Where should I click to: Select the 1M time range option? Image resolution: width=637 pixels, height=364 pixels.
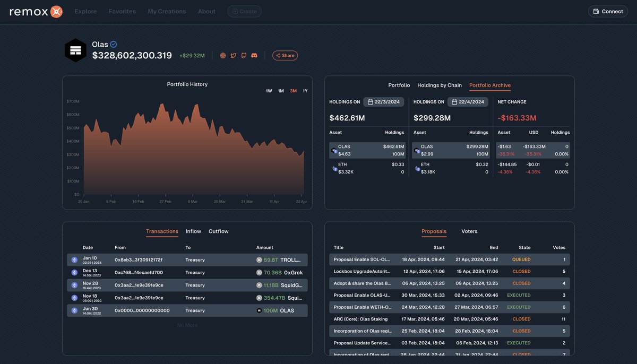point(280,91)
